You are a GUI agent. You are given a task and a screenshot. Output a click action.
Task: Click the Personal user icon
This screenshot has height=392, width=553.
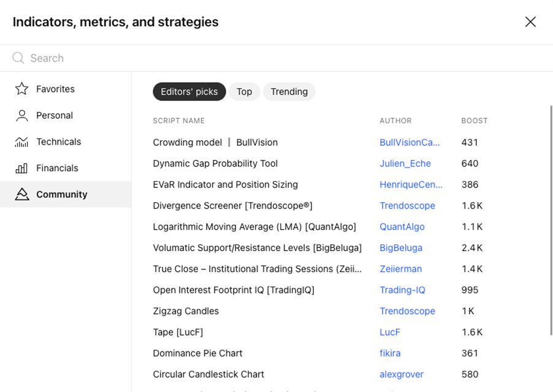21,115
